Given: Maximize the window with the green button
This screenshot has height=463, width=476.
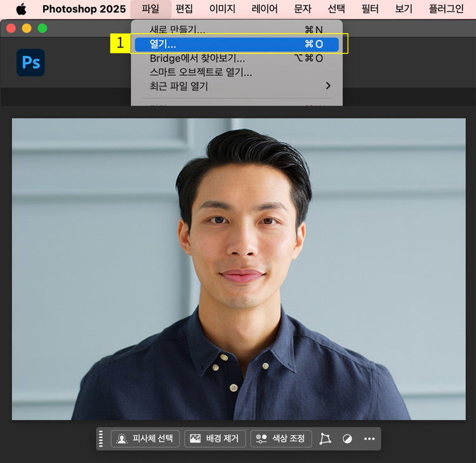Looking at the screenshot, I should click(x=42, y=29).
